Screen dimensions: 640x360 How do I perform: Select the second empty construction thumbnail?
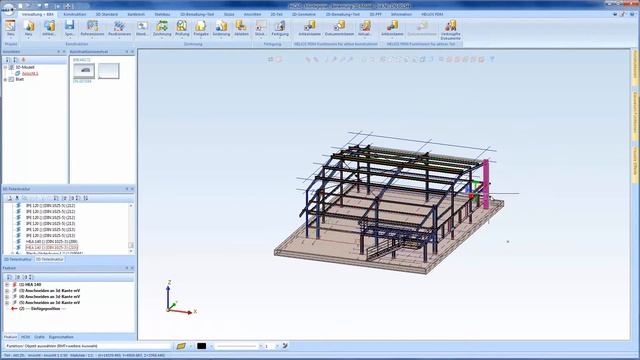[x=109, y=71]
